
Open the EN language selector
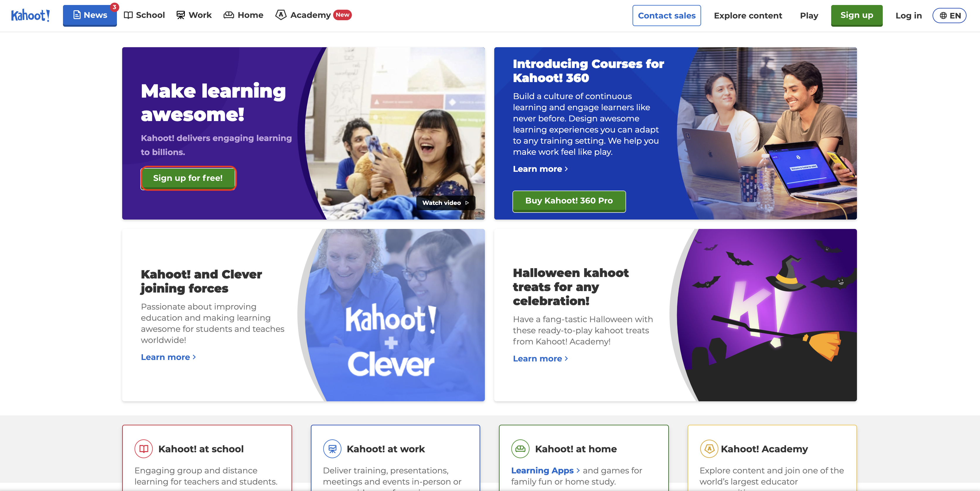(x=949, y=16)
